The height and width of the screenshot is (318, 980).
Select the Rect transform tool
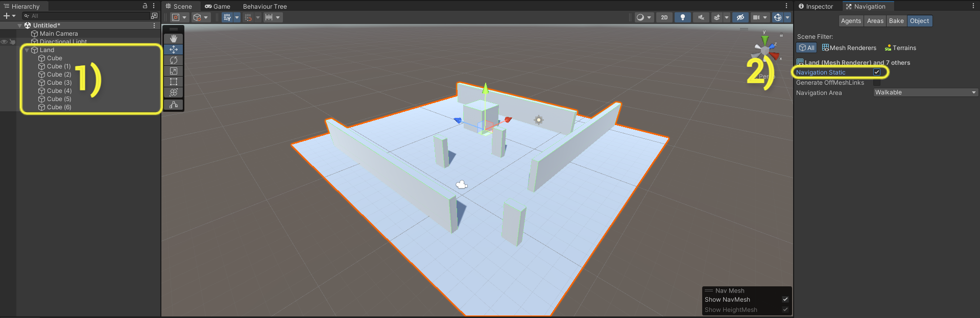(174, 82)
